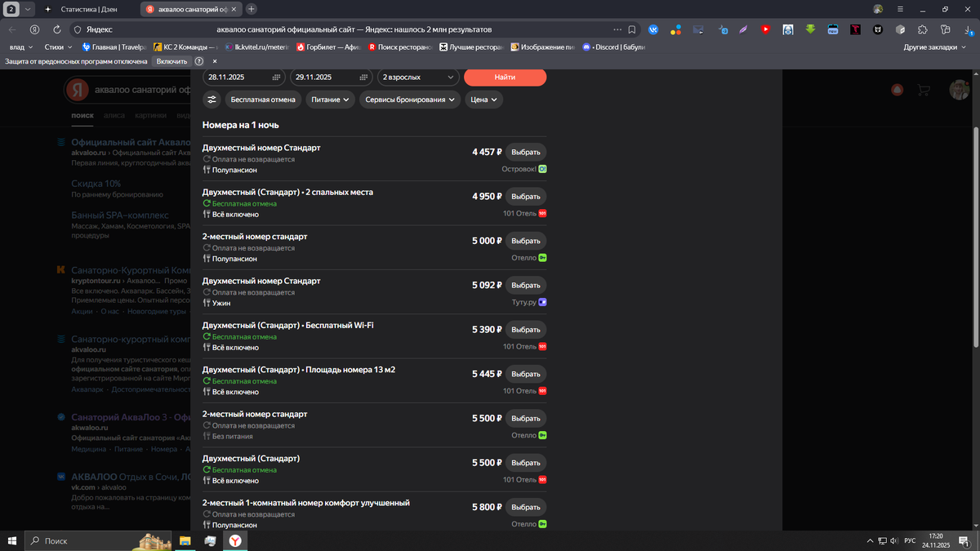Click the colorful dots extension icon
The image size is (980, 551).
675,29
